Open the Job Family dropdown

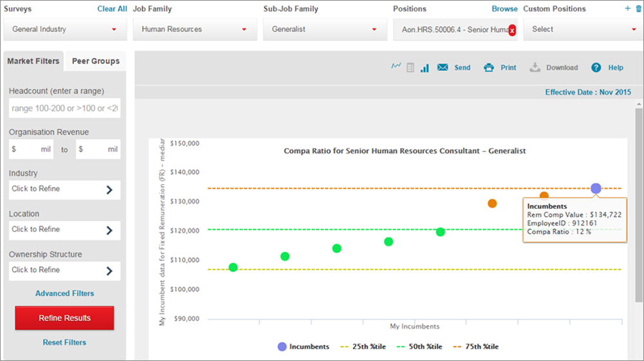pos(194,30)
